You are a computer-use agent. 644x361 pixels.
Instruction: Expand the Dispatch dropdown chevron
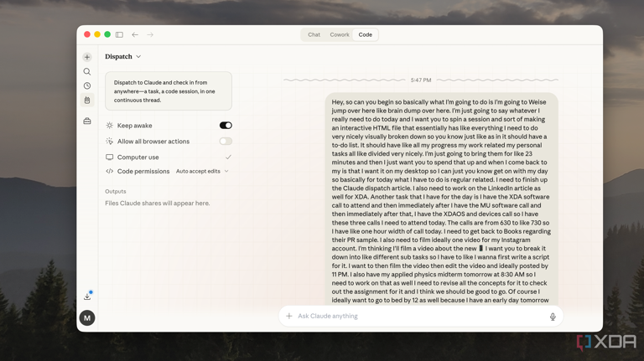pos(138,57)
